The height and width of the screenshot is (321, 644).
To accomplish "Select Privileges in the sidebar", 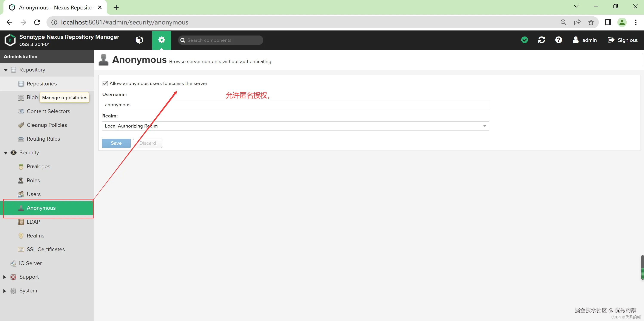I will pyautogui.click(x=38, y=166).
